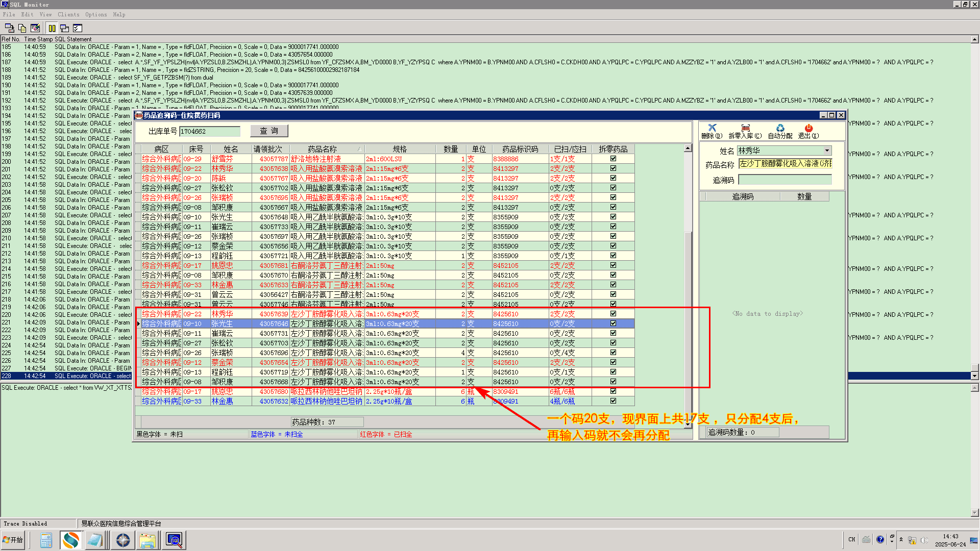
Task: Click the 查询 query button
Action: click(x=269, y=131)
